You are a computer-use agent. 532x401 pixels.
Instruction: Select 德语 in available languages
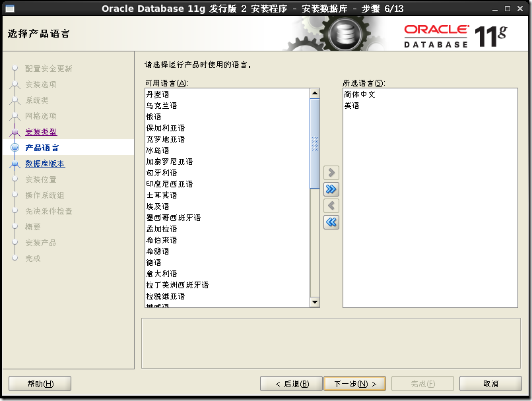coord(227,262)
